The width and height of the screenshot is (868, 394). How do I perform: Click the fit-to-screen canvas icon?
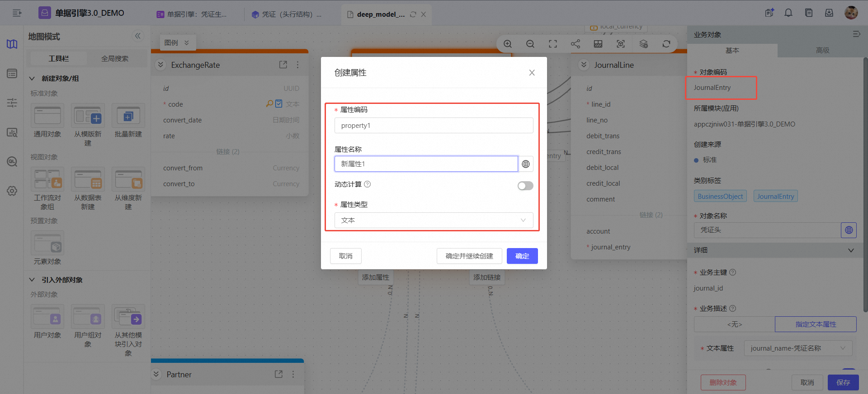coord(553,44)
